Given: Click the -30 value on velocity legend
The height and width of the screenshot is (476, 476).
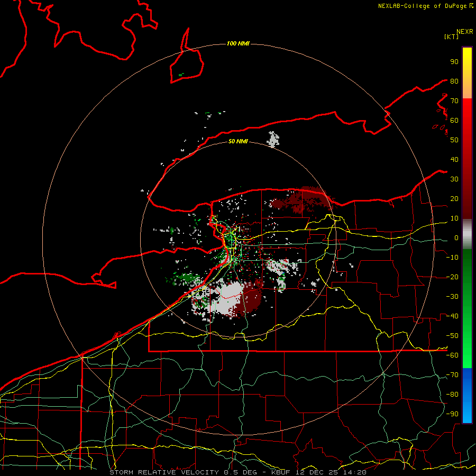Looking at the screenshot, I should click(x=452, y=297).
